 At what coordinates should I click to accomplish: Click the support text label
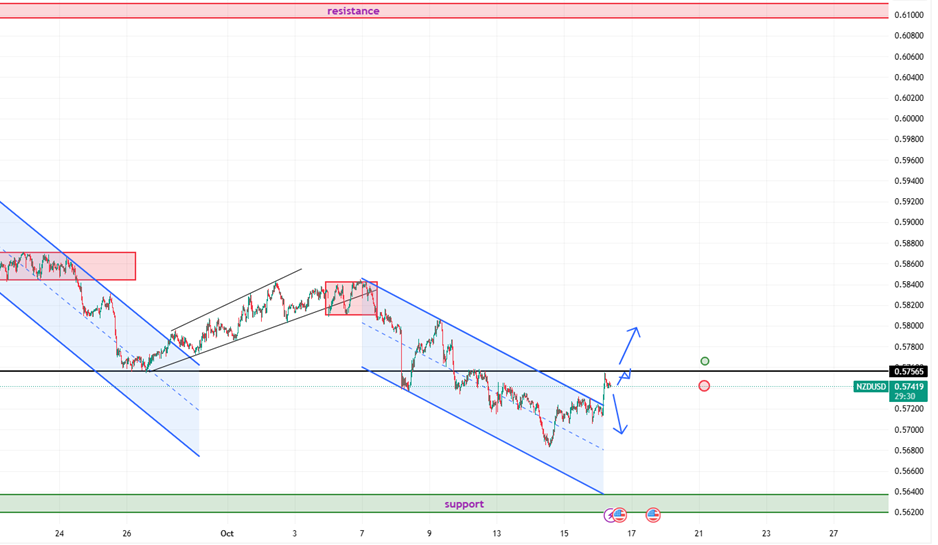pyautogui.click(x=463, y=504)
